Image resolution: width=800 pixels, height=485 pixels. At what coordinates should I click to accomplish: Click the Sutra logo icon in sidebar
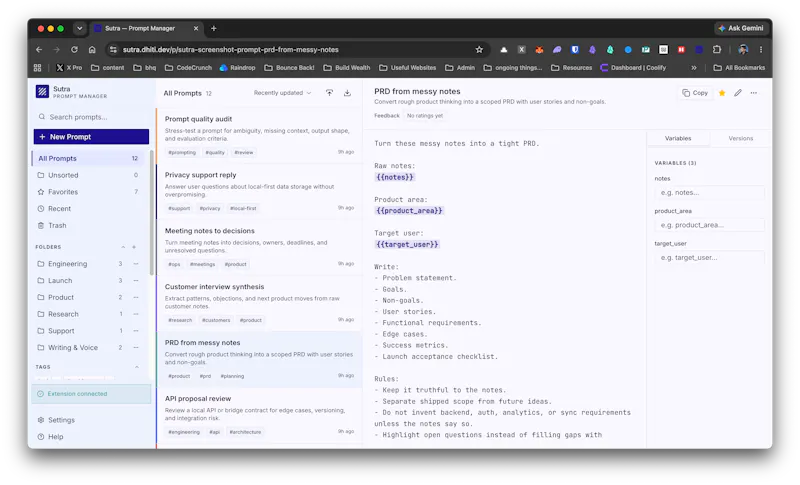(42, 92)
